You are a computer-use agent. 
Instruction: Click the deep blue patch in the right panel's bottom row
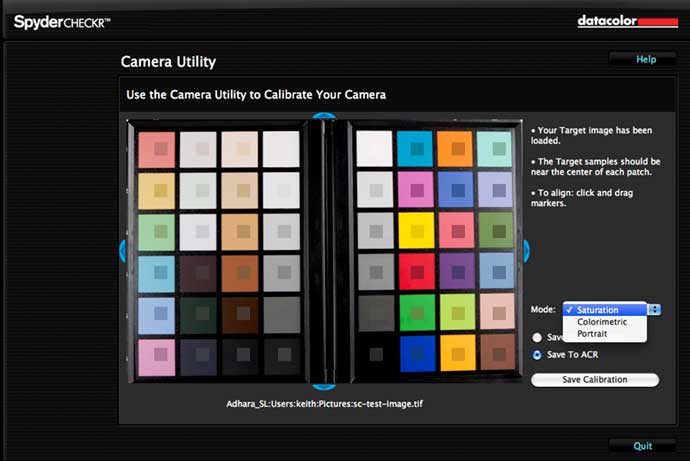417,353
